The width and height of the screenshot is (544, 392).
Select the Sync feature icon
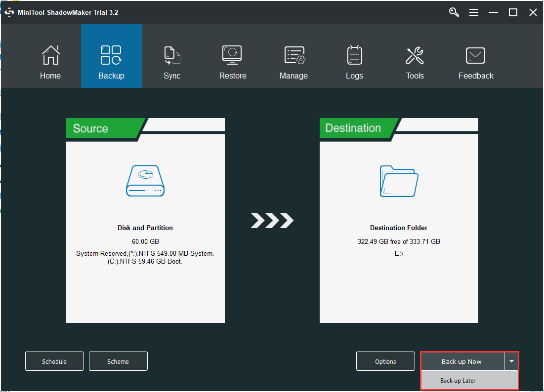click(172, 55)
